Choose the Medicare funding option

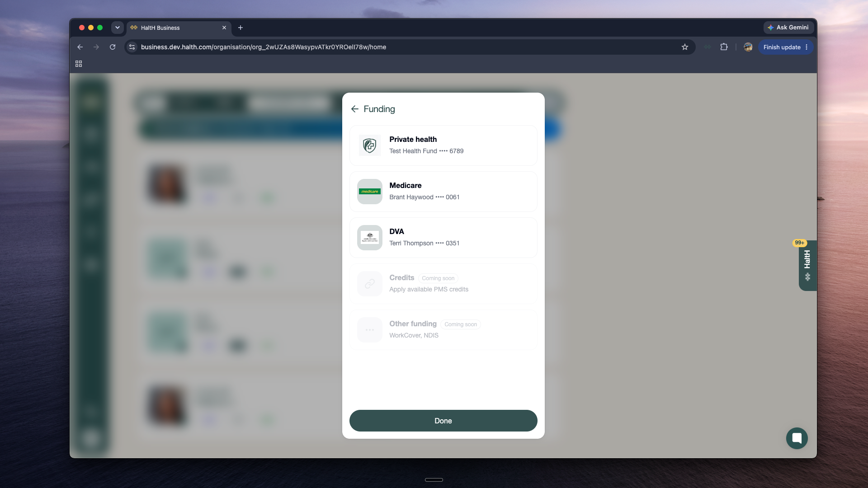[443, 192]
